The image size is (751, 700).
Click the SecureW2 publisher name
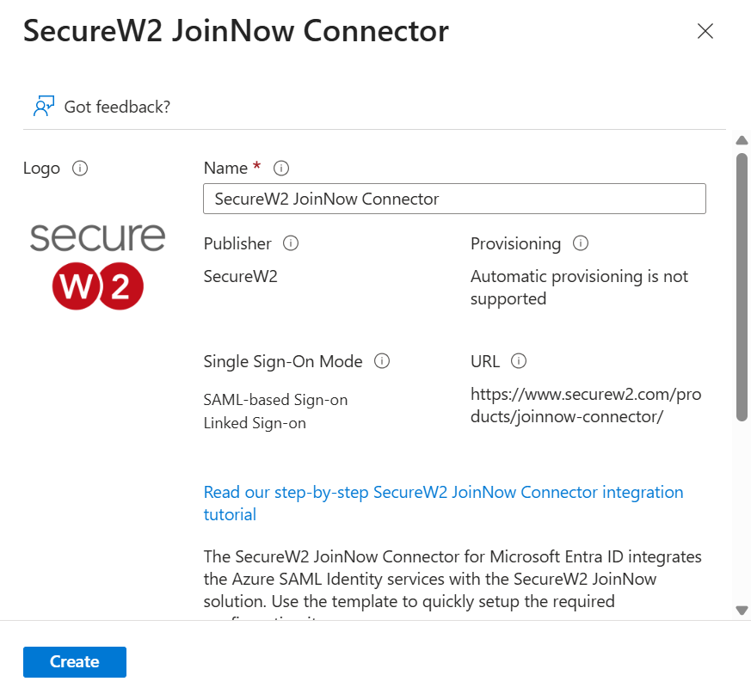point(240,276)
